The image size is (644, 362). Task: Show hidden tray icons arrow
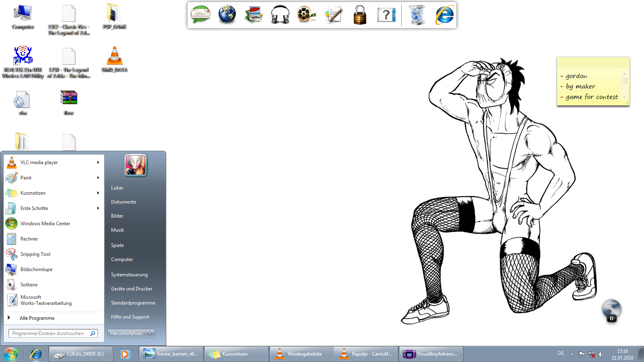click(x=572, y=354)
